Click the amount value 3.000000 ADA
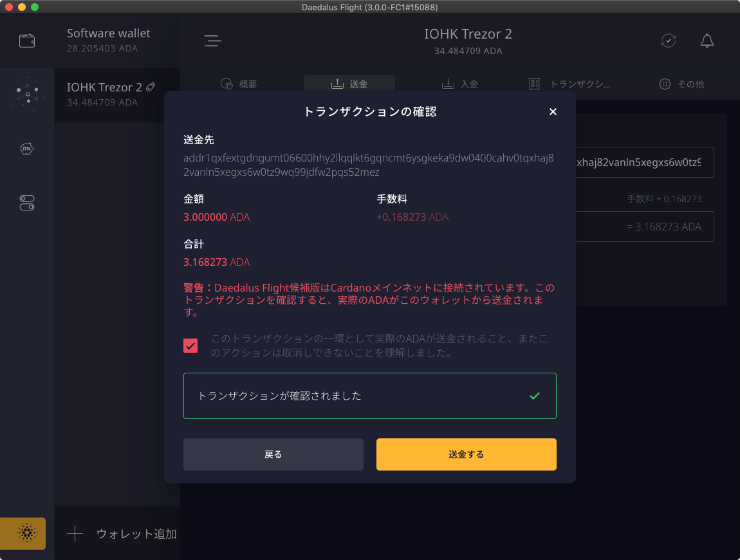This screenshot has height=560, width=740. click(x=217, y=217)
